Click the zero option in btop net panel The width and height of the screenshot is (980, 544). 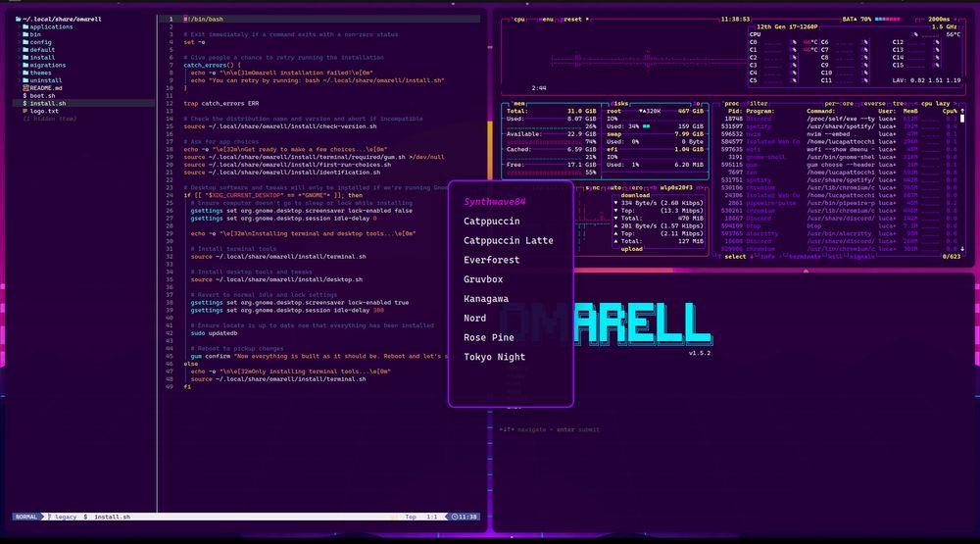(636, 187)
